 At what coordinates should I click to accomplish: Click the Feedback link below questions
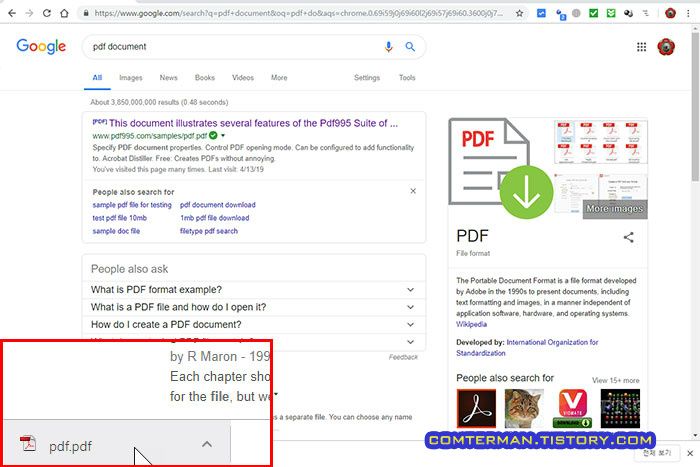pyautogui.click(x=403, y=357)
